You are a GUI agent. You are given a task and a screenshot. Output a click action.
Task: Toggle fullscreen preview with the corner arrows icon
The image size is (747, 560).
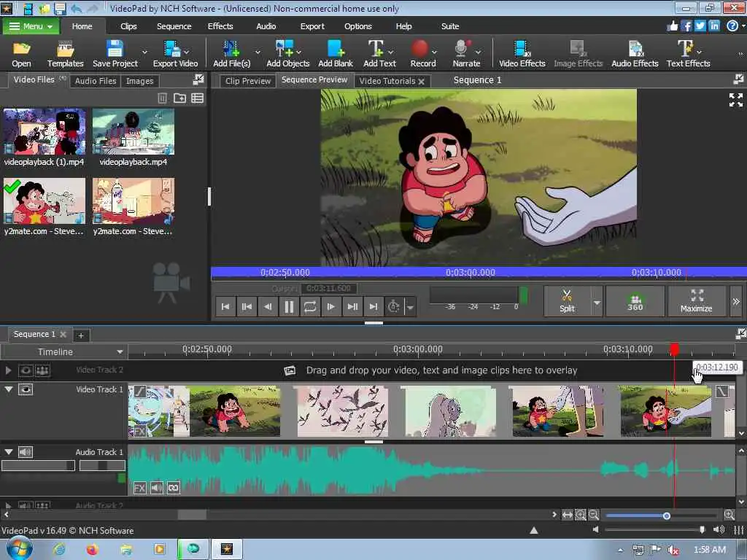735,100
